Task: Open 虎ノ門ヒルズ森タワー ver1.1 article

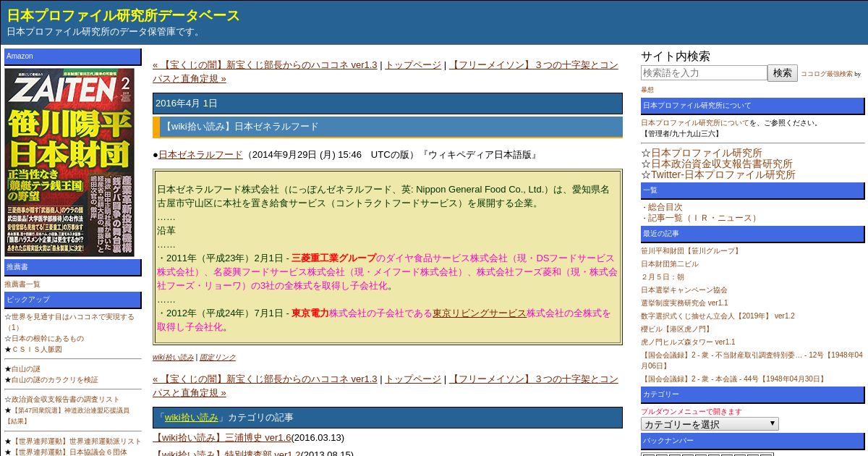Action: 688,342
